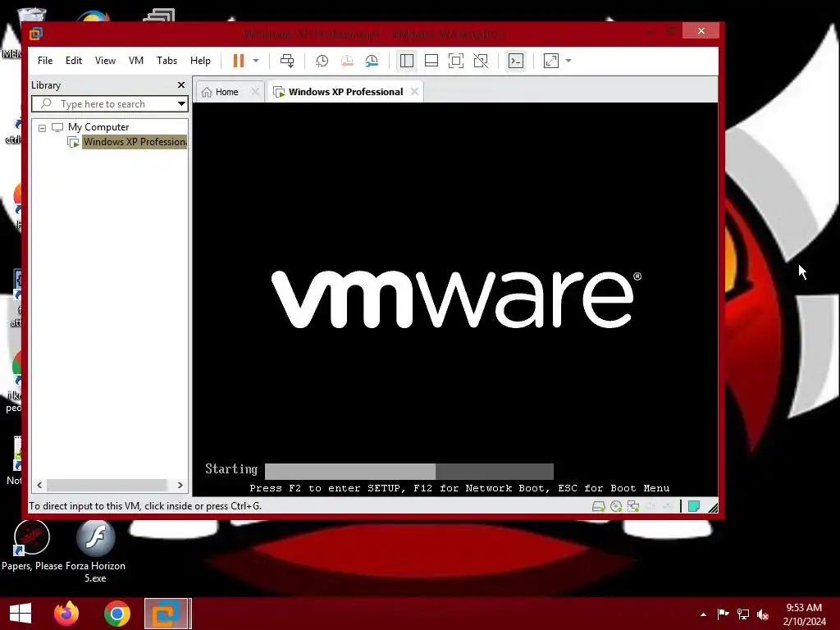Image resolution: width=840 pixels, height=630 pixels.
Task: Click the network adapter status icon
Action: tap(633, 506)
